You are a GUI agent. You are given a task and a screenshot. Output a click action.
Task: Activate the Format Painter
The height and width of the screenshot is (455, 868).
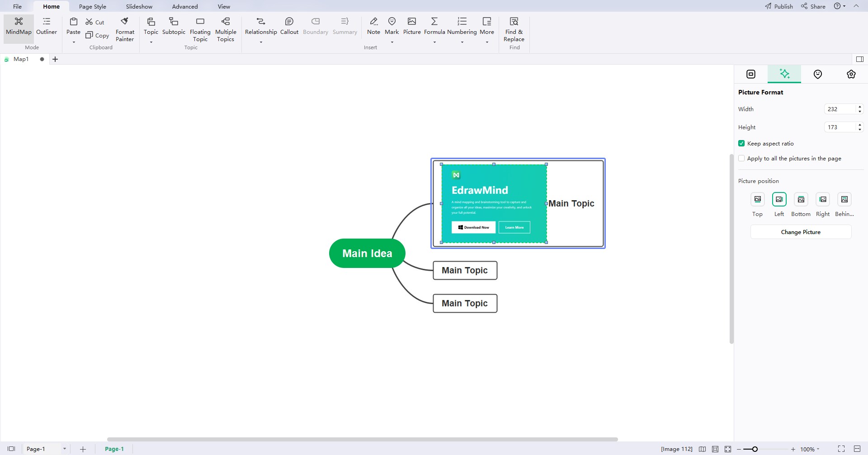tap(125, 29)
